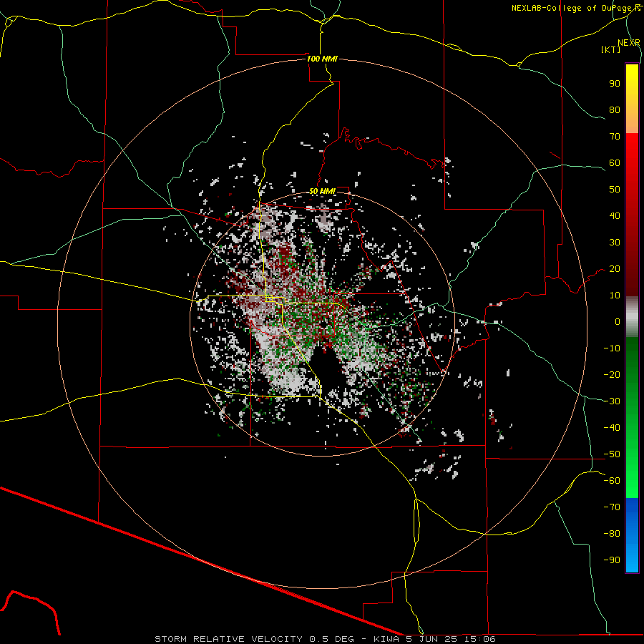Click the 30 value on the velocity scale

tap(615, 243)
